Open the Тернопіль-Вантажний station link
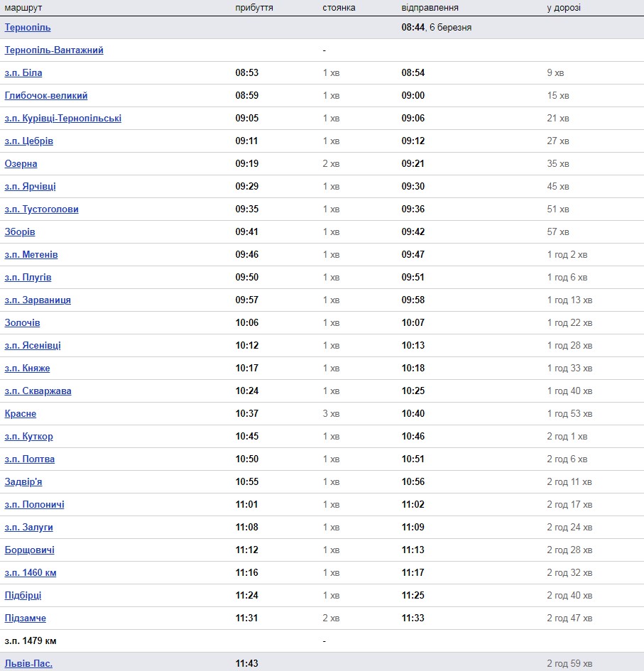 tap(54, 50)
